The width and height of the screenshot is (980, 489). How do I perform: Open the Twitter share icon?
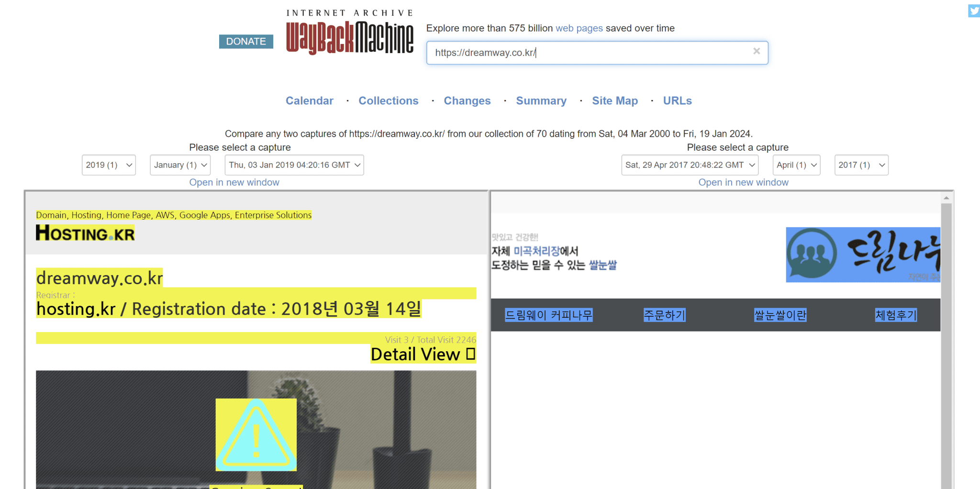pos(974,11)
